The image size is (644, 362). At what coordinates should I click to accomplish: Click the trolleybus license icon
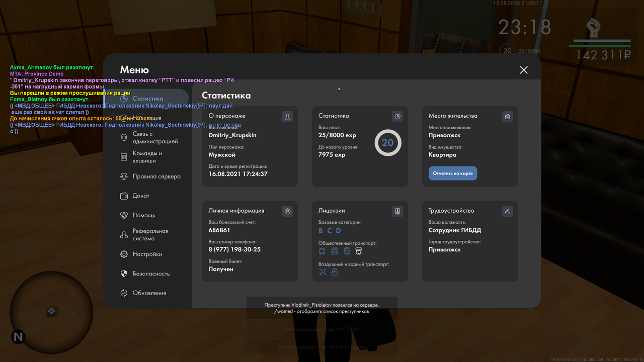pyautogui.click(x=322, y=251)
